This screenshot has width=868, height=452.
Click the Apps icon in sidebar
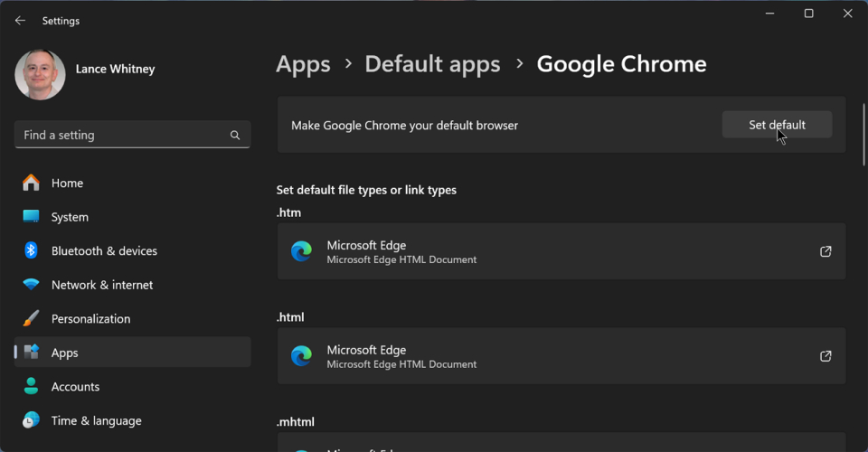coord(32,352)
